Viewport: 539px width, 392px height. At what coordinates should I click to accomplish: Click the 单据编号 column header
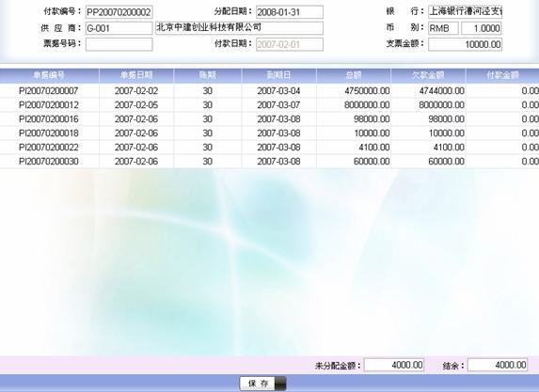[49, 75]
